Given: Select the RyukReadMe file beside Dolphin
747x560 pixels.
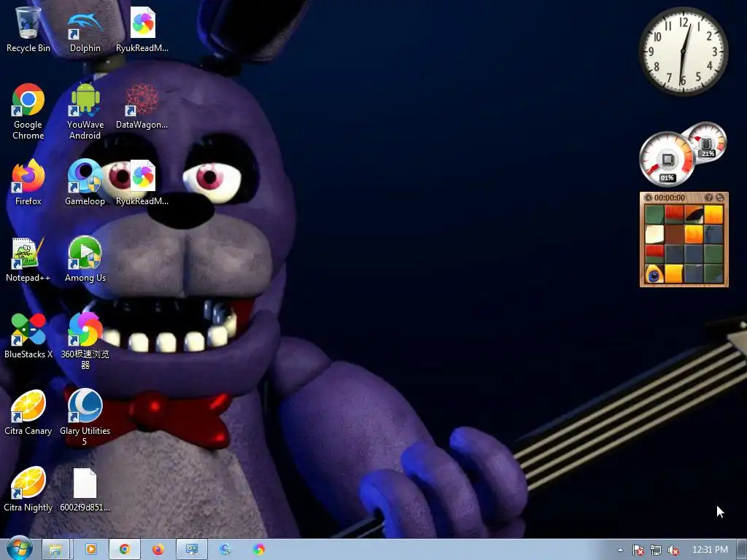Looking at the screenshot, I should click(142, 29).
